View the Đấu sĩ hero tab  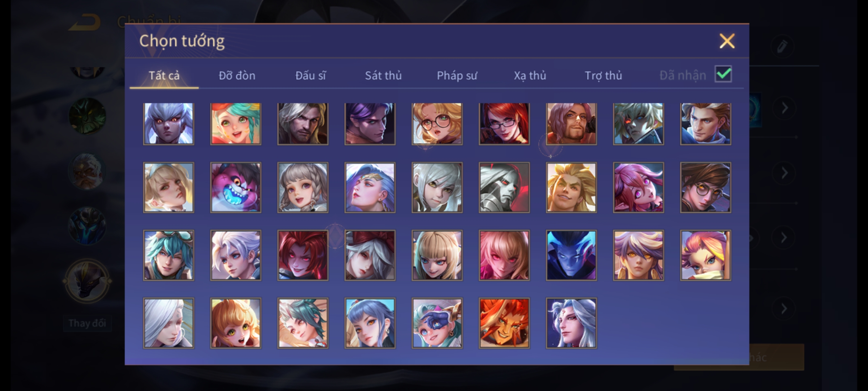pos(311,75)
